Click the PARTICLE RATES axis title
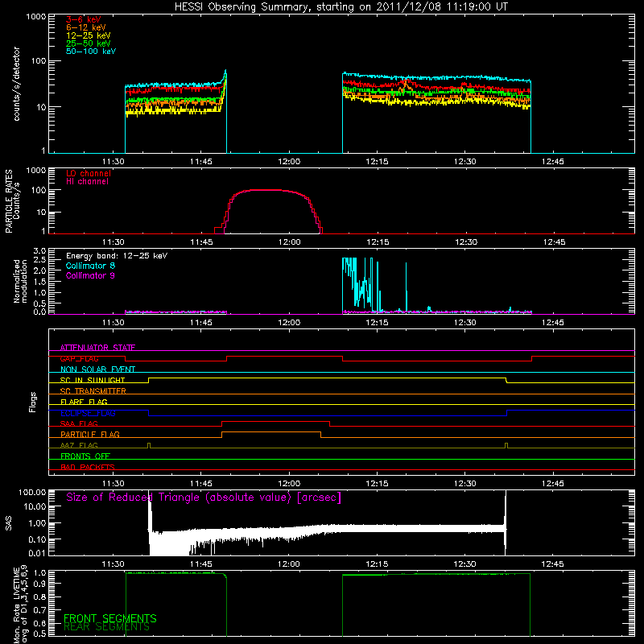This screenshot has height=644, width=644. tap(9, 201)
